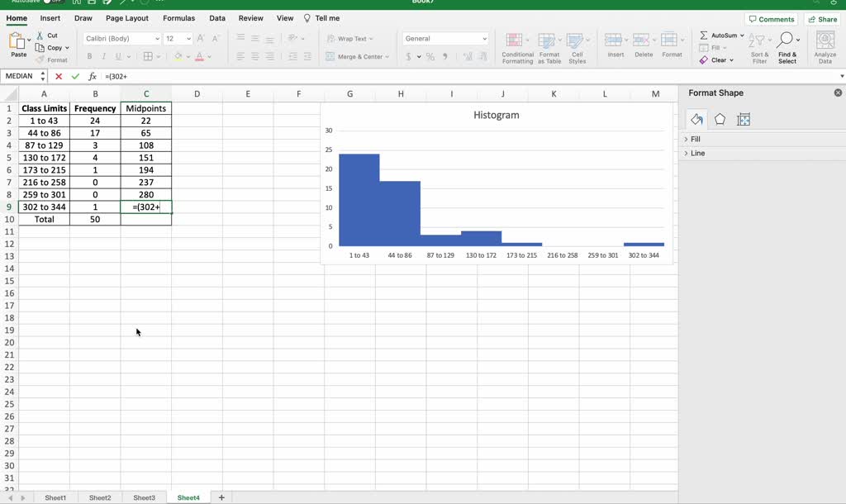This screenshot has width=846, height=504.
Task: Switch to Sheet2 tab
Action: click(100, 497)
